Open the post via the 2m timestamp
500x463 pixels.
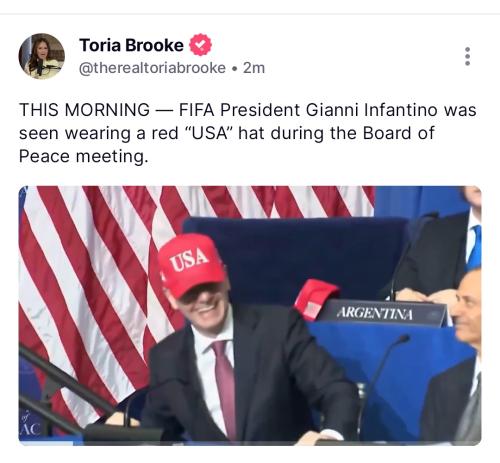(x=254, y=68)
